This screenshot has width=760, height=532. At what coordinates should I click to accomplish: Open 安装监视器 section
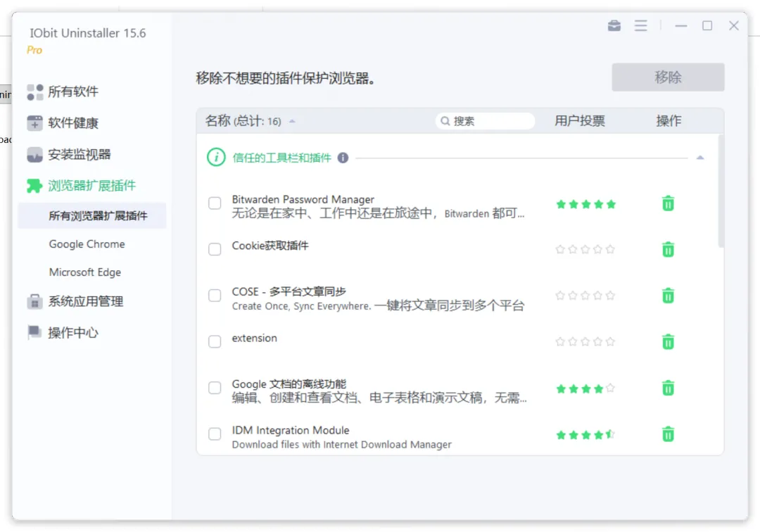pyautogui.click(x=80, y=155)
